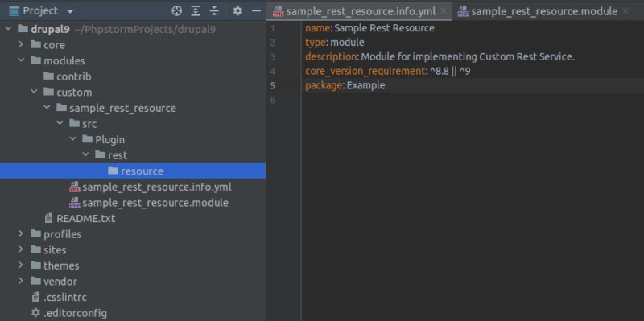Expand the core folder chevron
Screen dimensions: 644x321
point(21,45)
